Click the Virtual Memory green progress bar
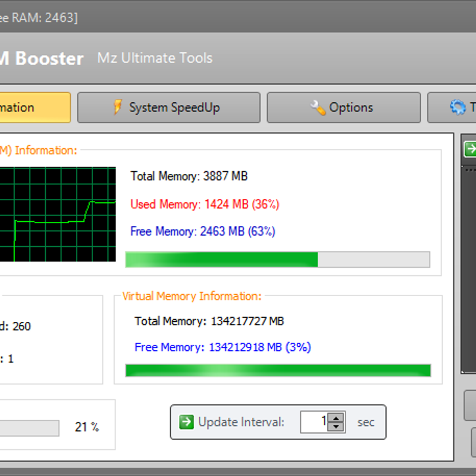Viewport: 476px width, 476px height. click(x=278, y=370)
